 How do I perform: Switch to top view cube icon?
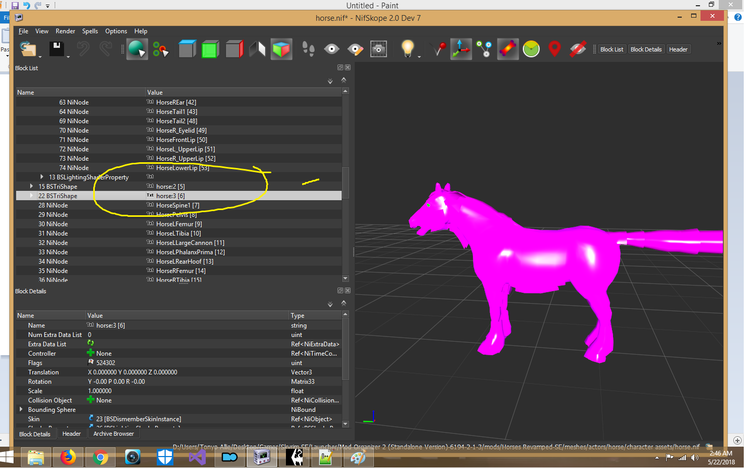tap(187, 49)
